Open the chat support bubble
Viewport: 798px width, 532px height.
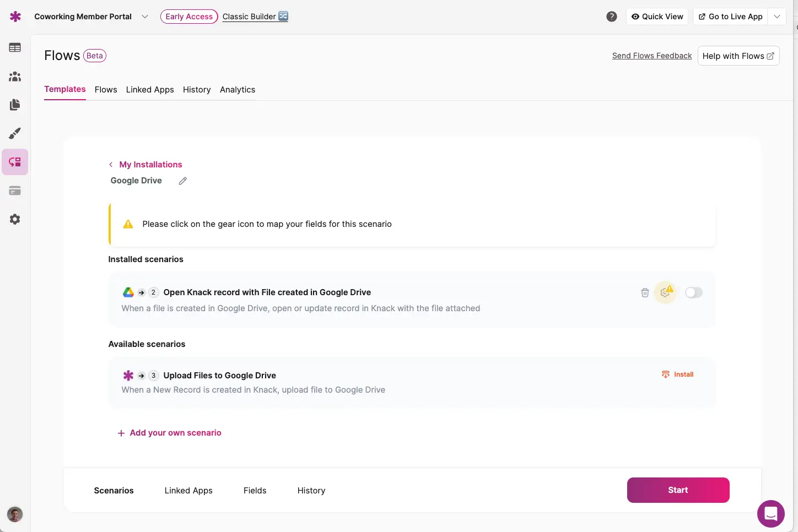[770, 514]
